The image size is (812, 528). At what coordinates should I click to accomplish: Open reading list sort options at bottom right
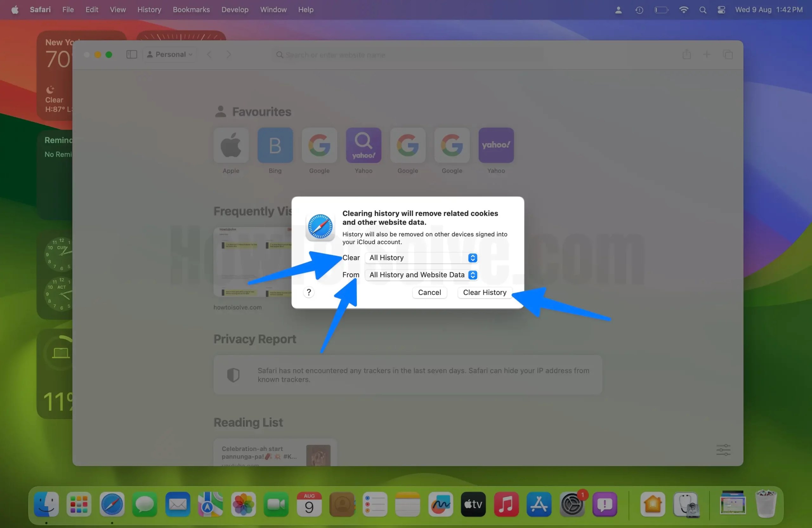(724, 450)
